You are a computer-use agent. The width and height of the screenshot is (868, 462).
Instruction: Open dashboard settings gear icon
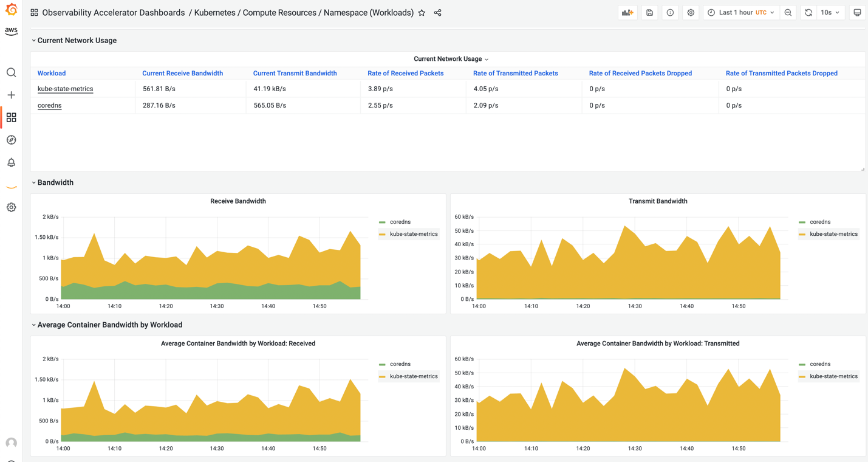pos(691,12)
